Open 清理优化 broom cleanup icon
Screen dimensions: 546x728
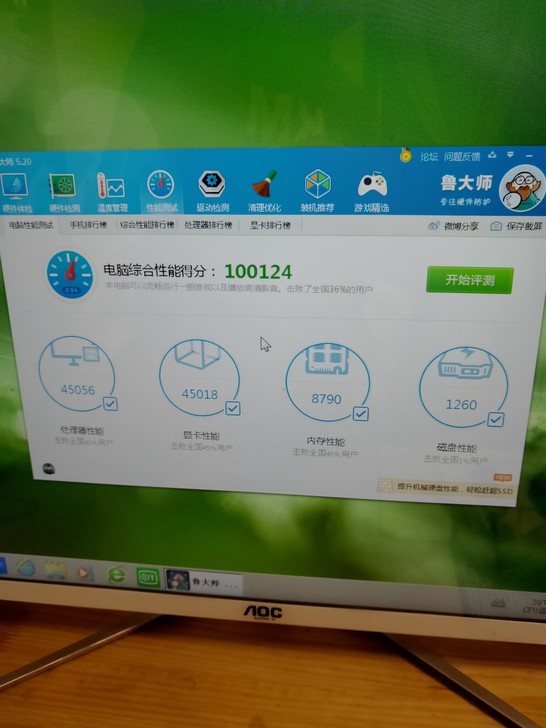(x=264, y=191)
